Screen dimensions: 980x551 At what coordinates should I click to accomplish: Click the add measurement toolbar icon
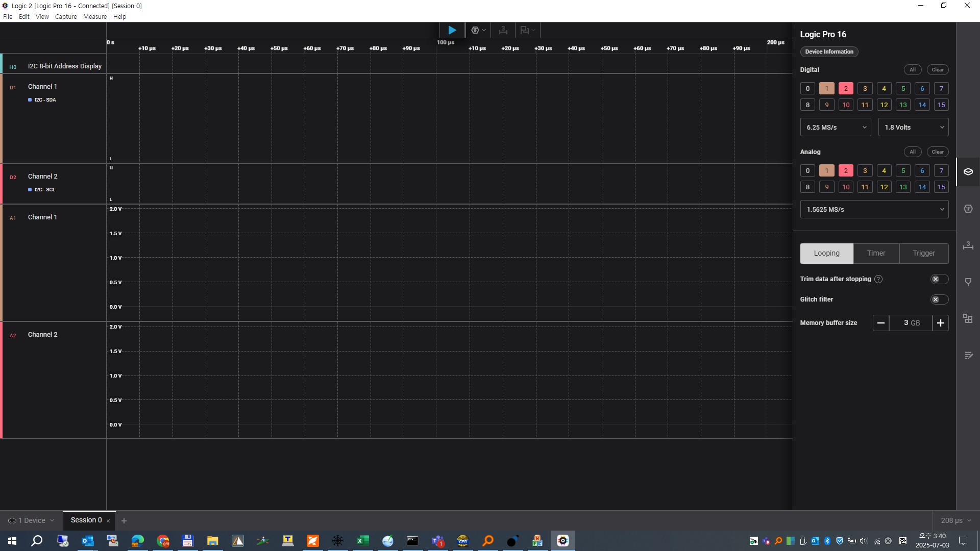(503, 30)
